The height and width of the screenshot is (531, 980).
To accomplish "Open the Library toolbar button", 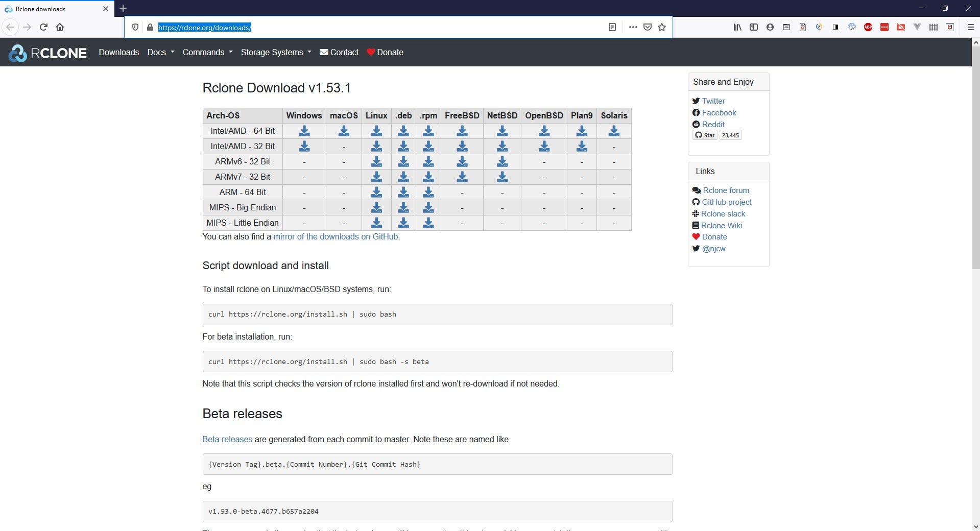I will pos(737,27).
